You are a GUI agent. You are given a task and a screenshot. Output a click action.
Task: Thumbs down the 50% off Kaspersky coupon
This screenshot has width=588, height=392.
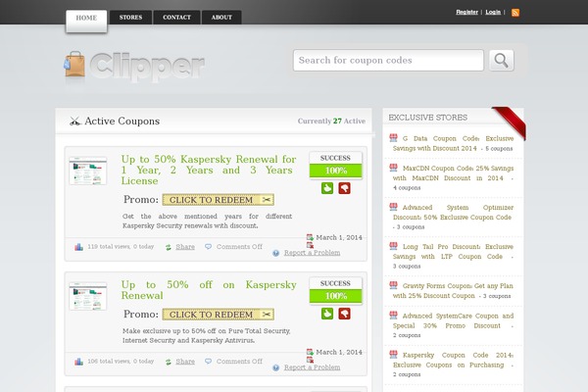tap(344, 314)
